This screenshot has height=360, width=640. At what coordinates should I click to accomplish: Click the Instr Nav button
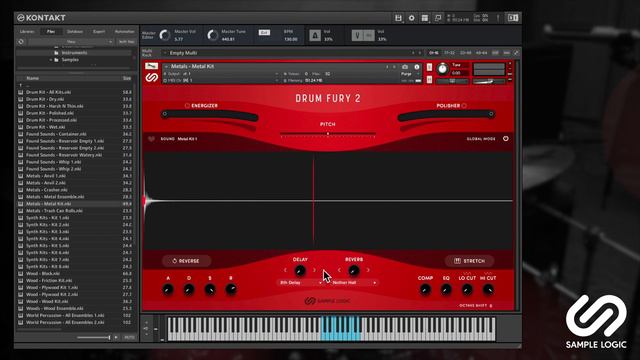(x=126, y=42)
